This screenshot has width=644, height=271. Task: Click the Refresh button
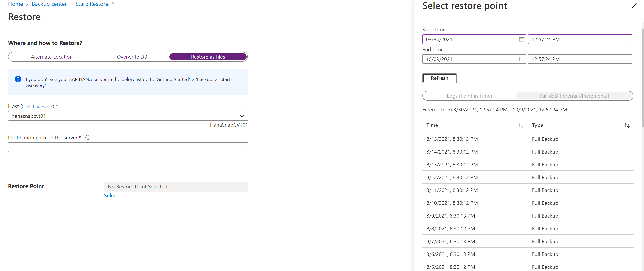(439, 78)
